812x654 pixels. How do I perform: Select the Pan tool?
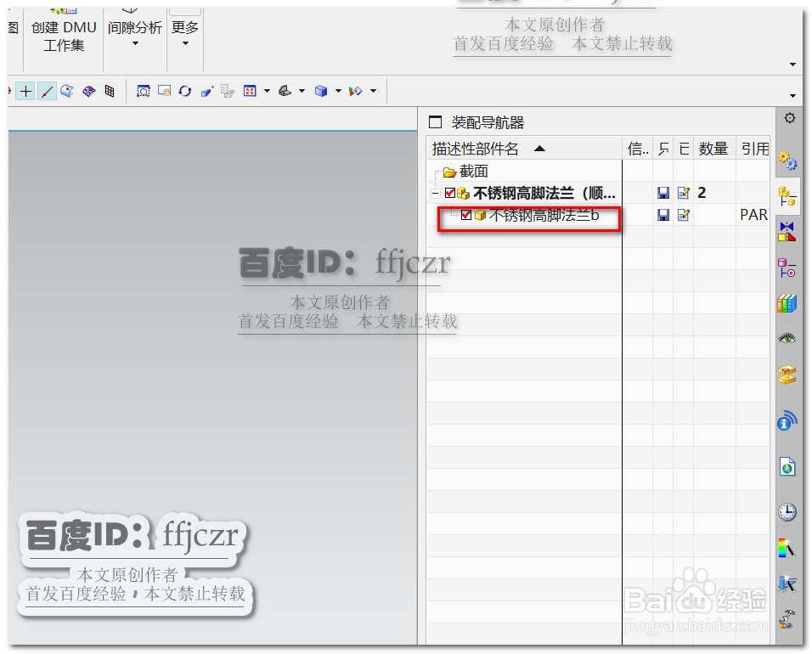164,91
